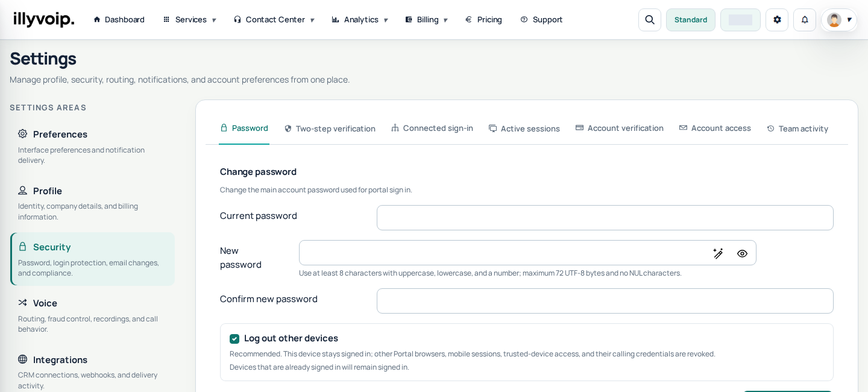Screen dimensions: 868x392
Task: Switch to Team activity tab
Action: point(797,128)
